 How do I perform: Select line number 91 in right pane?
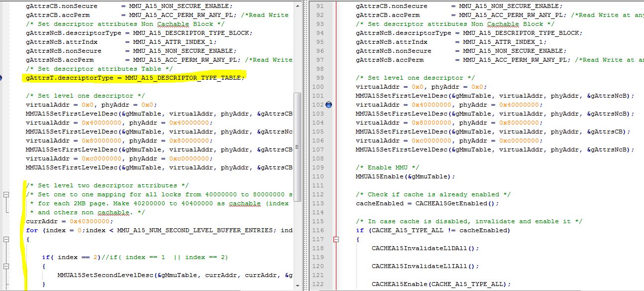(x=320, y=6)
